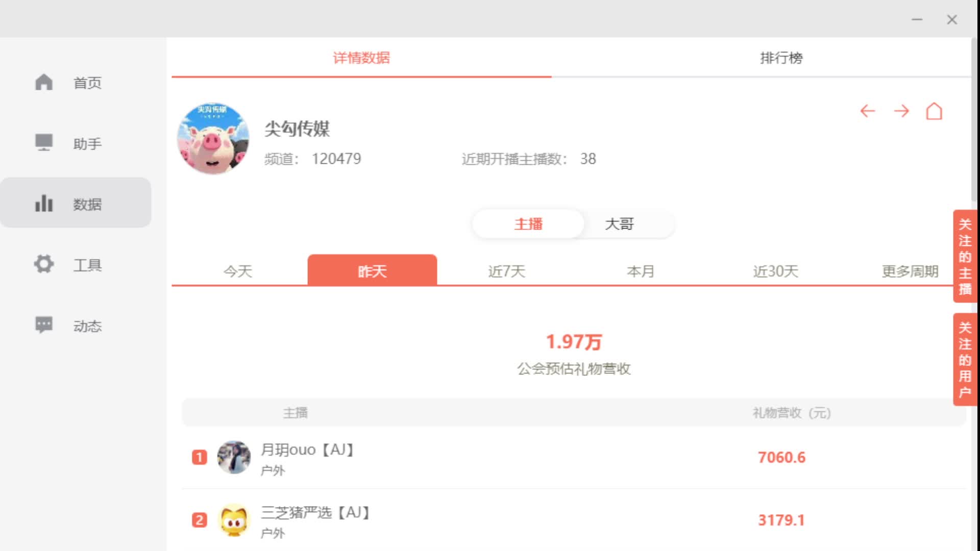This screenshot has width=980, height=551.
Task: Select the 详情数据 tab
Action: 361,58
